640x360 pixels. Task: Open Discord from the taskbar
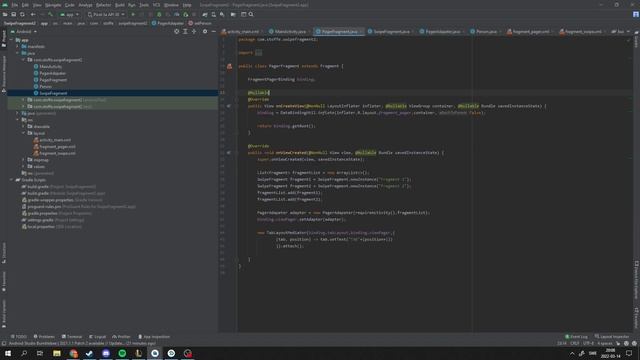tap(106, 353)
